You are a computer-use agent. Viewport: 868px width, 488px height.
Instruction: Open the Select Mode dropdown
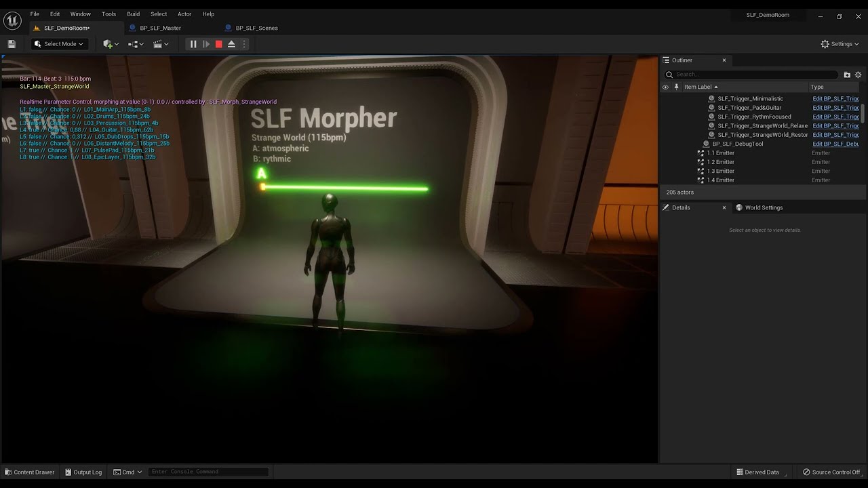(x=58, y=44)
